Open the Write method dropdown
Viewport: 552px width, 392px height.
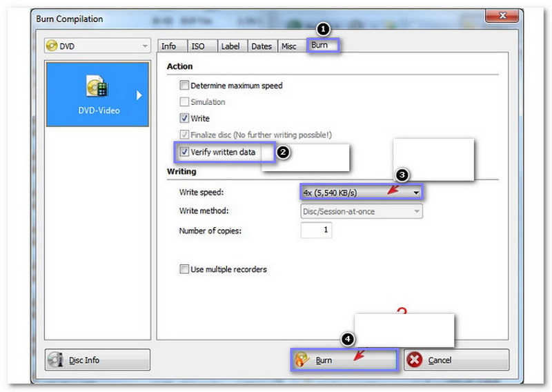(x=362, y=211)
